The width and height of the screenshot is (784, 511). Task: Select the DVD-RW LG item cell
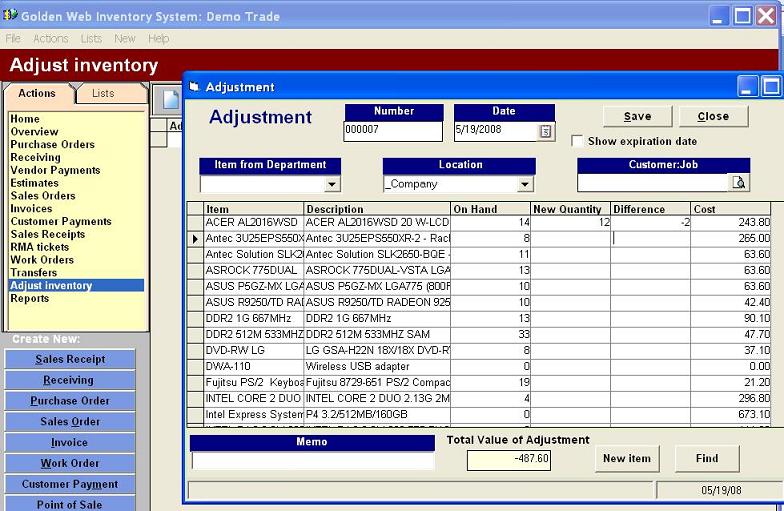[x=254, y=350]
